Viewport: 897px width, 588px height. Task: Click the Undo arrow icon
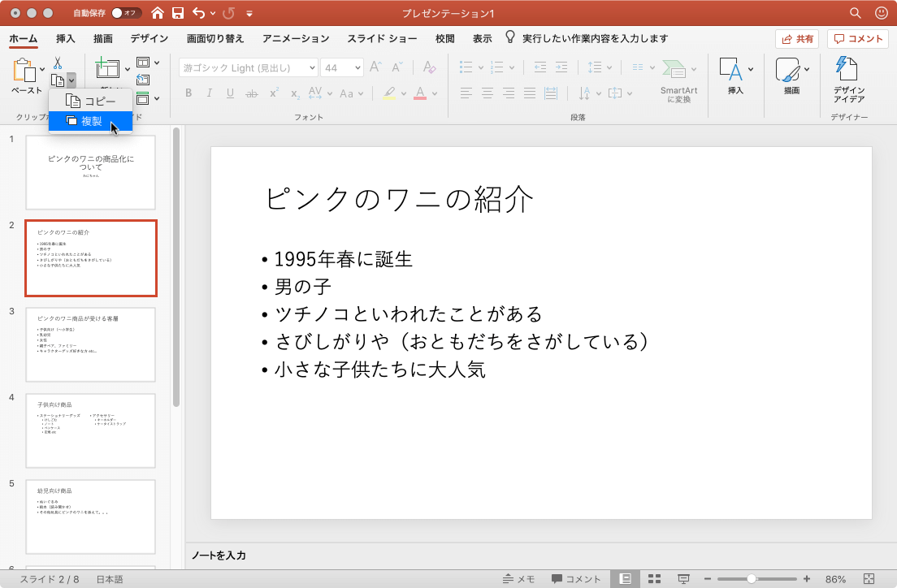(199, 13)
